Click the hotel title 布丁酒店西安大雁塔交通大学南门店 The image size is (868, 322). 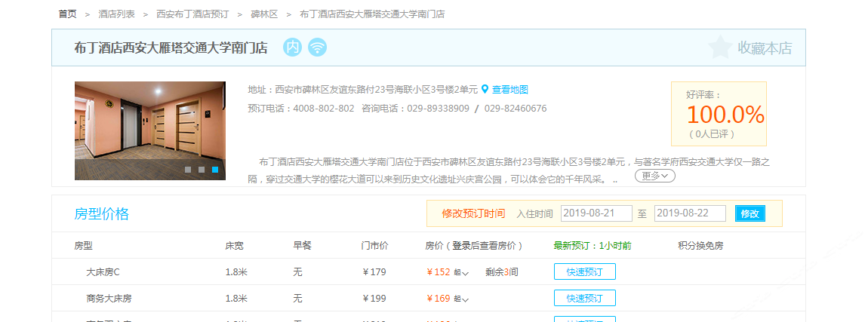[171, 48]
